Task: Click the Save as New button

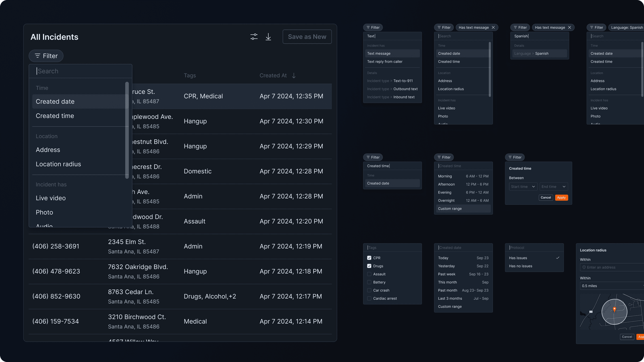Action: pyautogui.click(x=307, y=37)
